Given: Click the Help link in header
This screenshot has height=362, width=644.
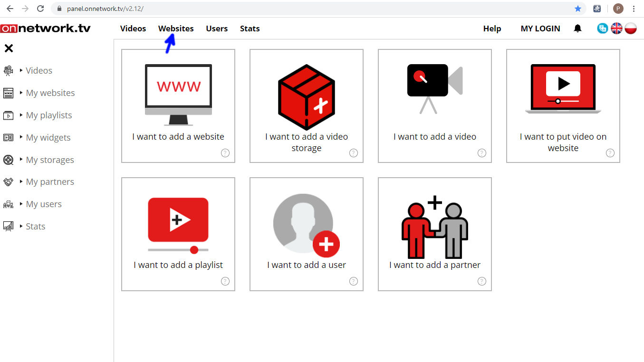Looking at the screenshot, I should coord(492,29).
